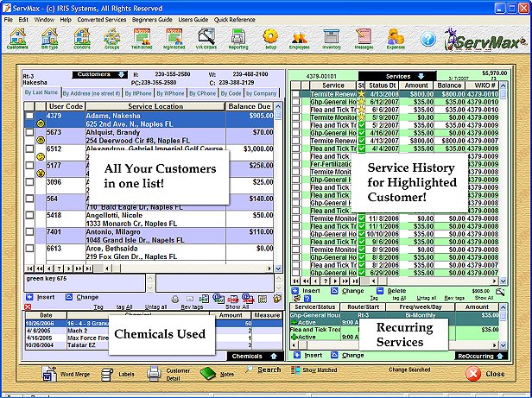Tick checkbox for Flea and Tick service dated 6/6/2007
The height and width of the screenshot is (398, 532).
click(x=296, y=110)
